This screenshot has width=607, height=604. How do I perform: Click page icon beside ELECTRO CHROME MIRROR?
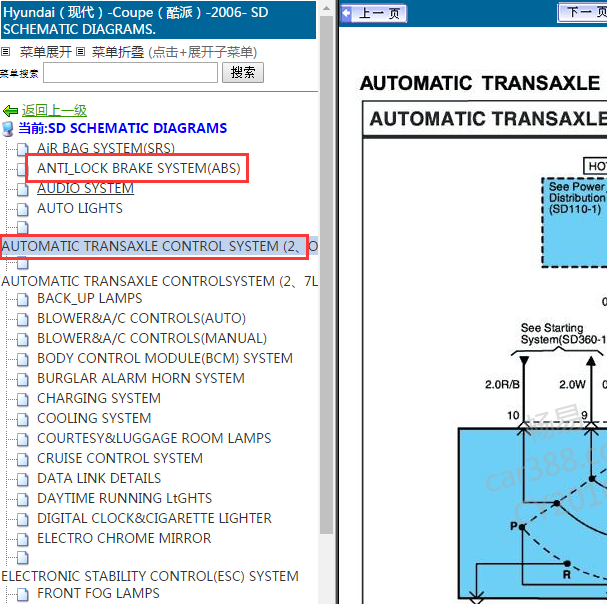[22, 539]
